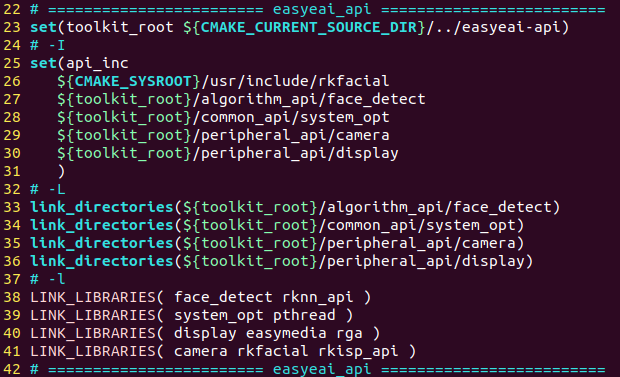
Task: Click easymedia in line 40
Action: click(286, 333)
